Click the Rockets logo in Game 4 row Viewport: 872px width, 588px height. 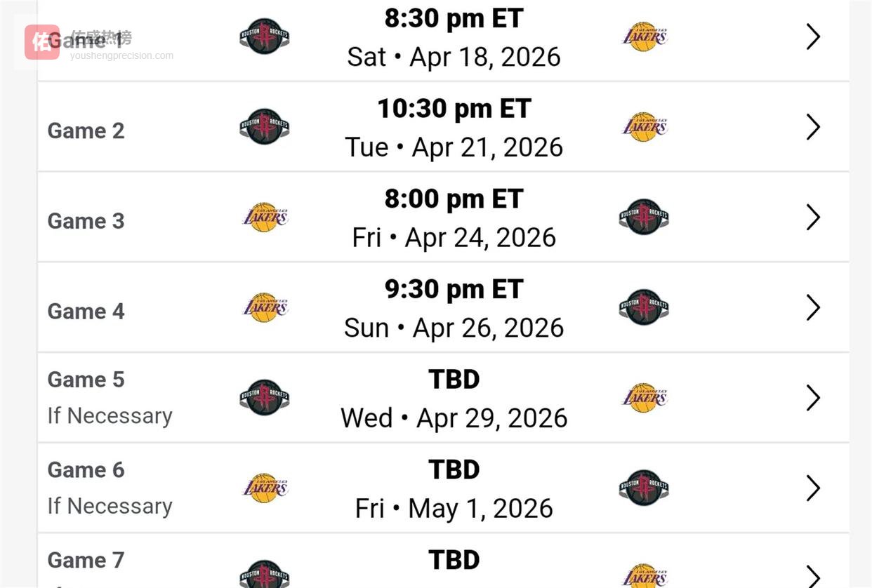click(x=644, y=307)
